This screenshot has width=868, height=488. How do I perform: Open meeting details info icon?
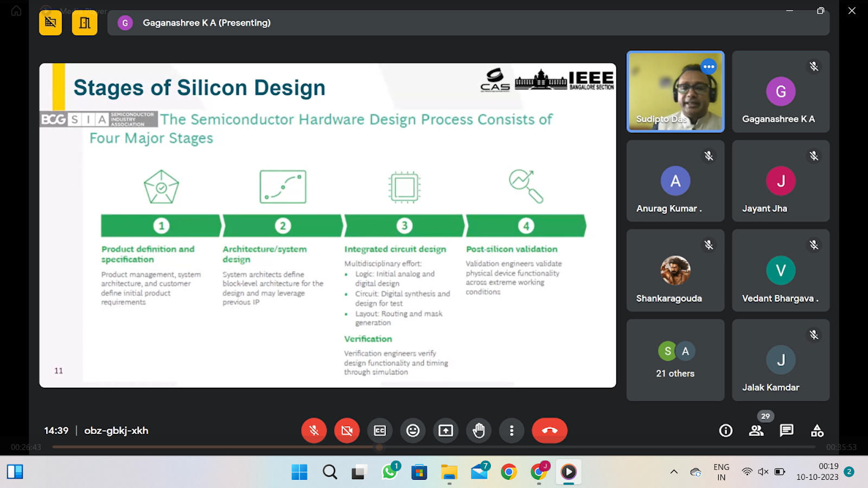point(725,431)
